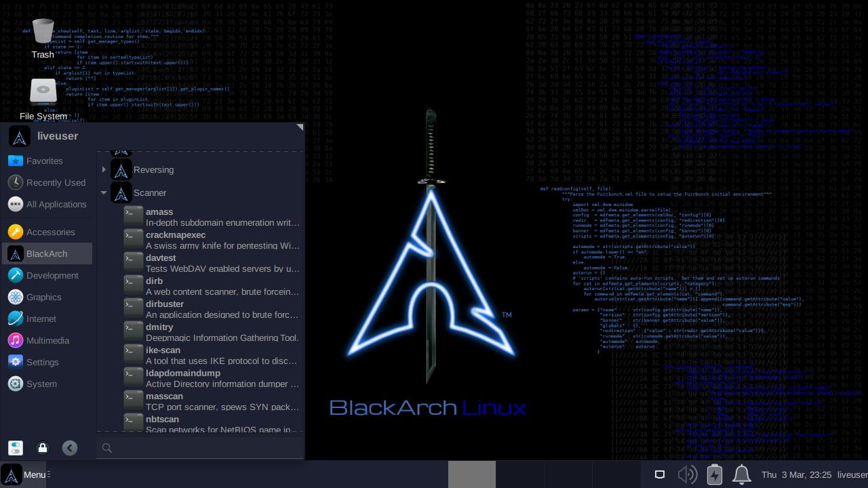Click the 'dirbuster' entry name
Image resolution: width=868 pixels, height=488 pixels.
(x=165, y=304)
